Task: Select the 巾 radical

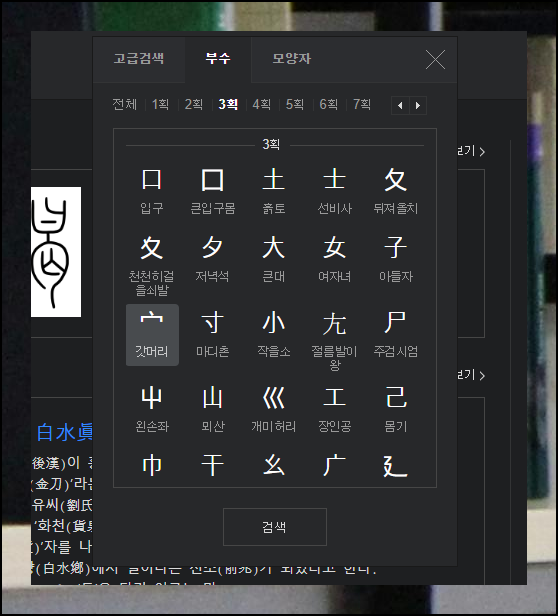Action: click(152, 466)
